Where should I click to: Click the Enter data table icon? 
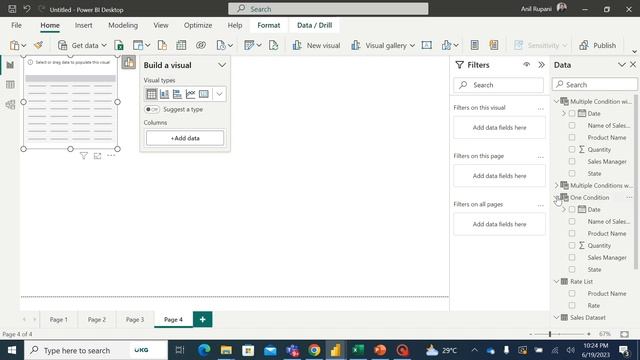(181, 45)
